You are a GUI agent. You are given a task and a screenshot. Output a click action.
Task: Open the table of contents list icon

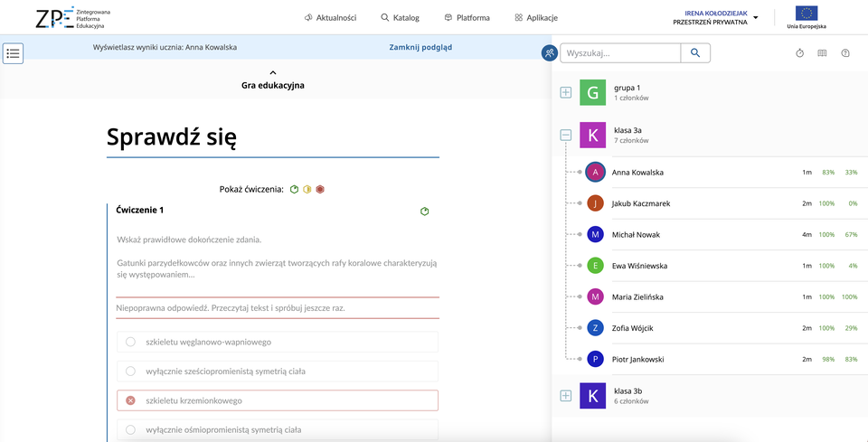(x=13, y=53)
